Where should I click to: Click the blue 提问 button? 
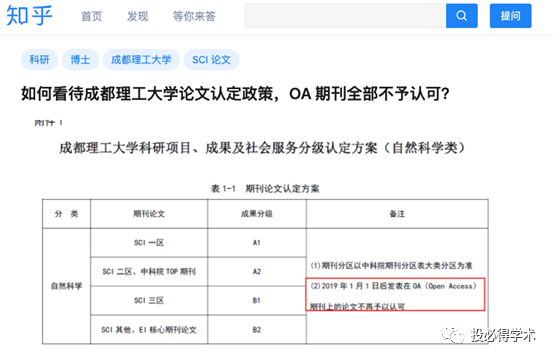click(x=510, y=16)
